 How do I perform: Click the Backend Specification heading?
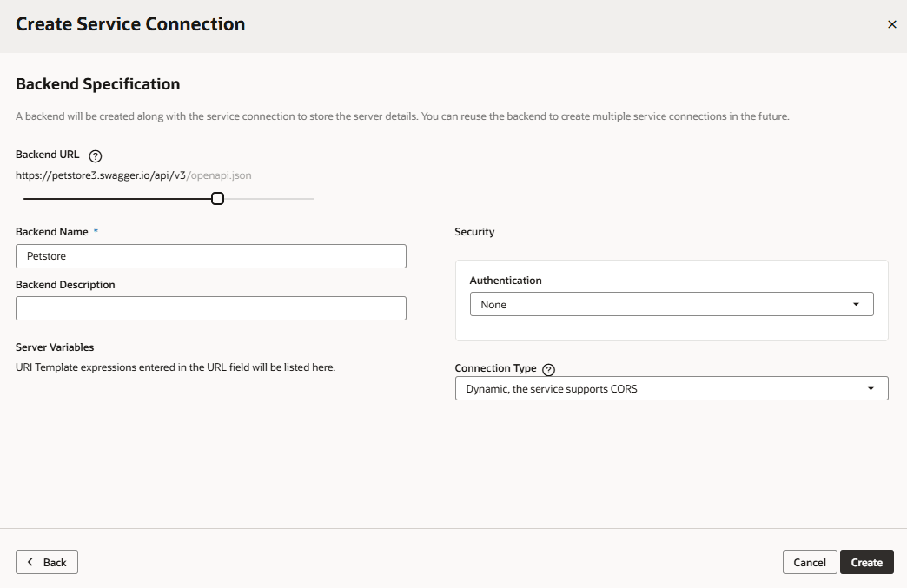point(97,83)
